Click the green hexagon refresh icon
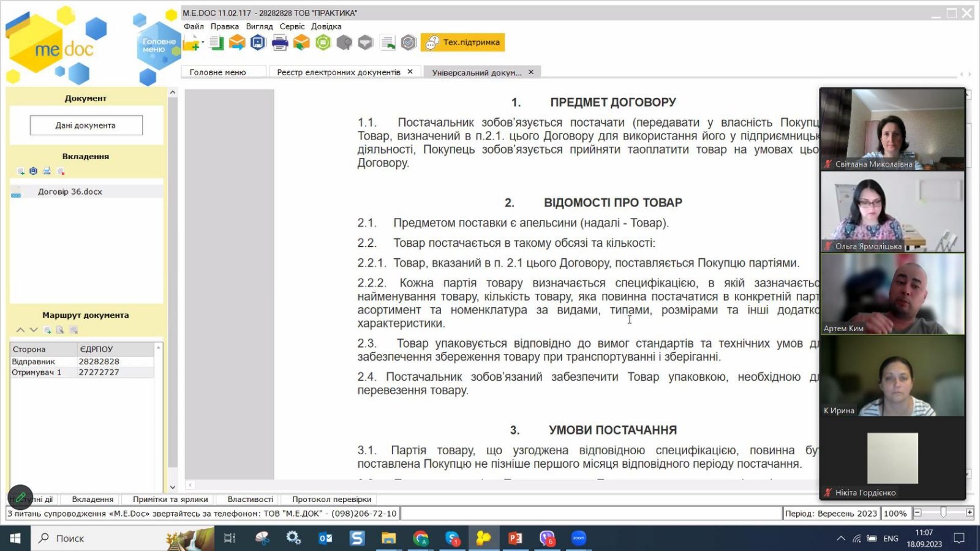980x551 pixels. point(323,42)
